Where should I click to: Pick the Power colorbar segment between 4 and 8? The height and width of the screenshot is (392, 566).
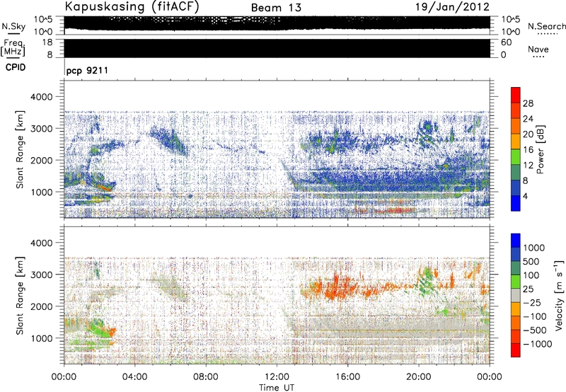tap(516, 188)
